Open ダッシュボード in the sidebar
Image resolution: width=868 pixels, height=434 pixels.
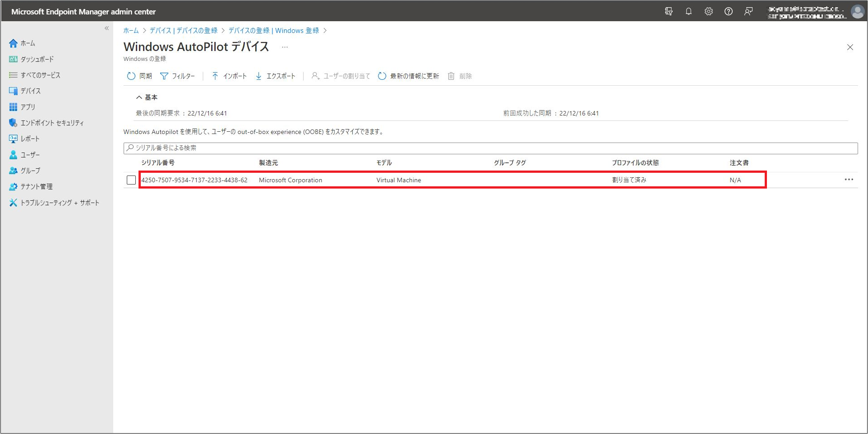(x=31, y=59)
